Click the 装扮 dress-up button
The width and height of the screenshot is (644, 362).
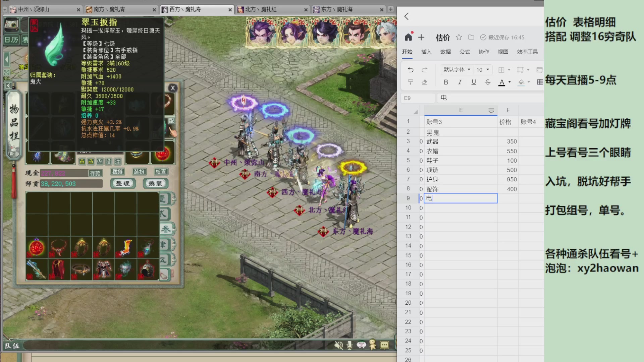click(x=139, y=172)
